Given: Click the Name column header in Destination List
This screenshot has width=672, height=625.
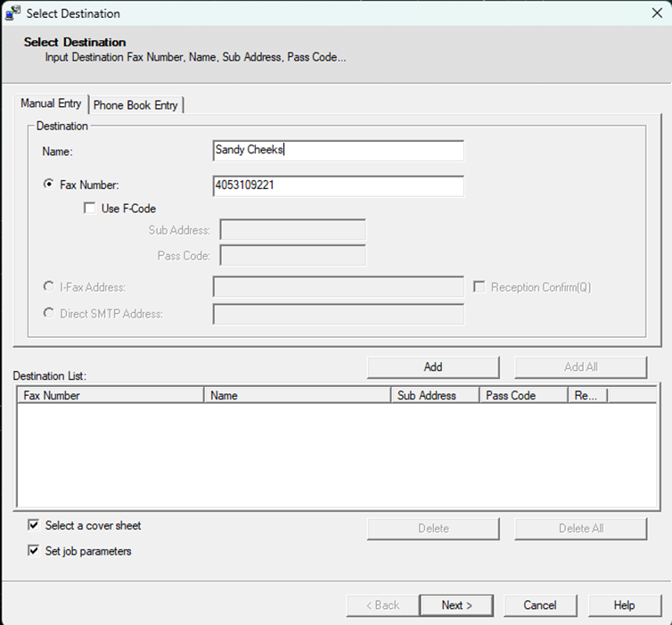Looking at the screenshot, I should [297, 395].
